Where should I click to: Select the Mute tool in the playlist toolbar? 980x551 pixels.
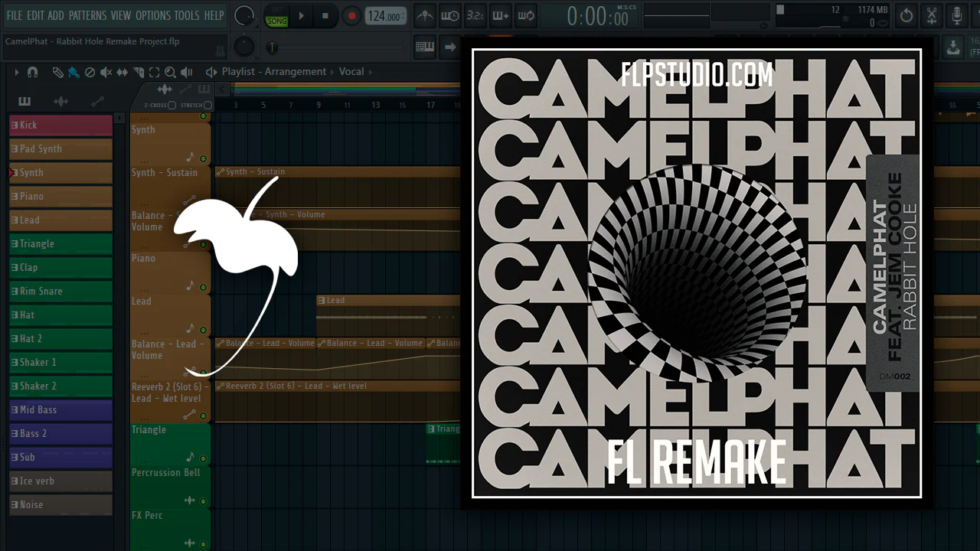click(106, 72)
